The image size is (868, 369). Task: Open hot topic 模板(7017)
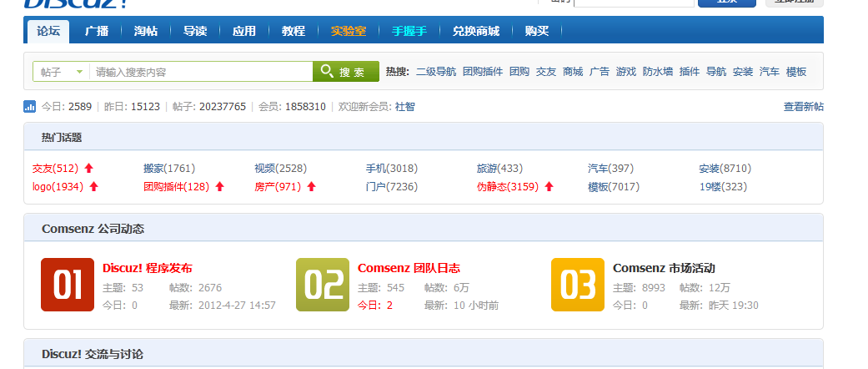[x=614, y=187]
